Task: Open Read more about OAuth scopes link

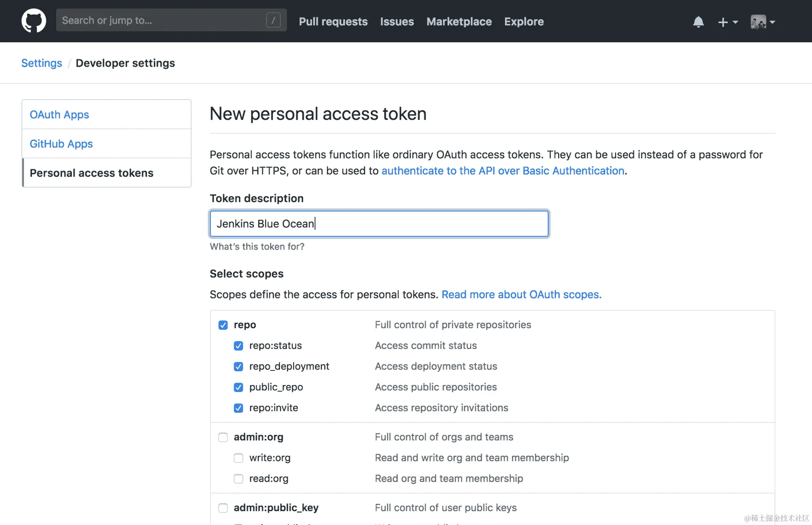Action: 521,294
